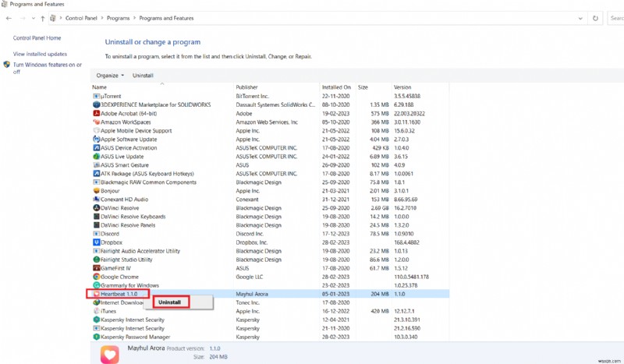
Task: Click the Conexant HD Audio icon
Action: [x=96, y=200]
